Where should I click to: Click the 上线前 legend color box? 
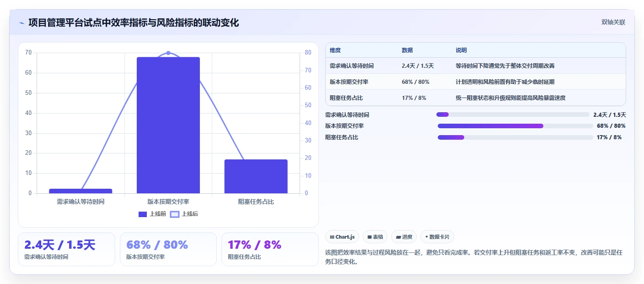(x=143, y=214)
